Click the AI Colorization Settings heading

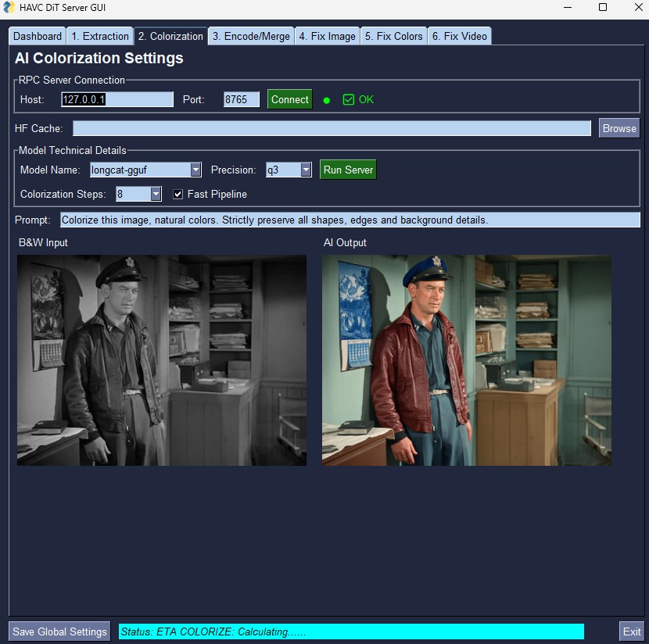[x=99, y=58]
